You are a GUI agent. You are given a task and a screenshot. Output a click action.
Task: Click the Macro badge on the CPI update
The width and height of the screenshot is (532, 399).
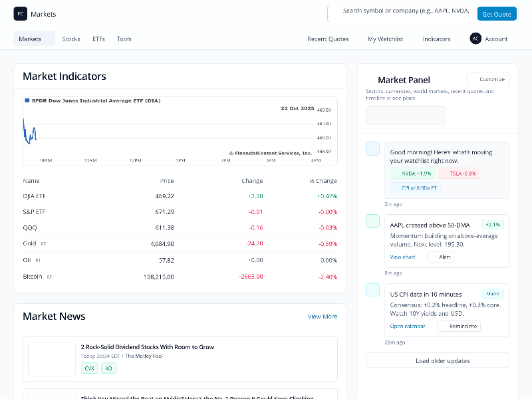493,293
